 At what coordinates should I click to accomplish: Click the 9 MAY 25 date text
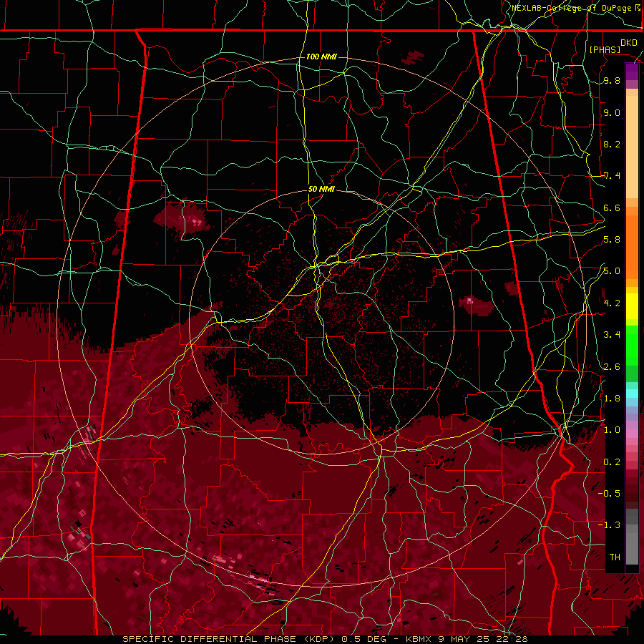tap(462, 639)
